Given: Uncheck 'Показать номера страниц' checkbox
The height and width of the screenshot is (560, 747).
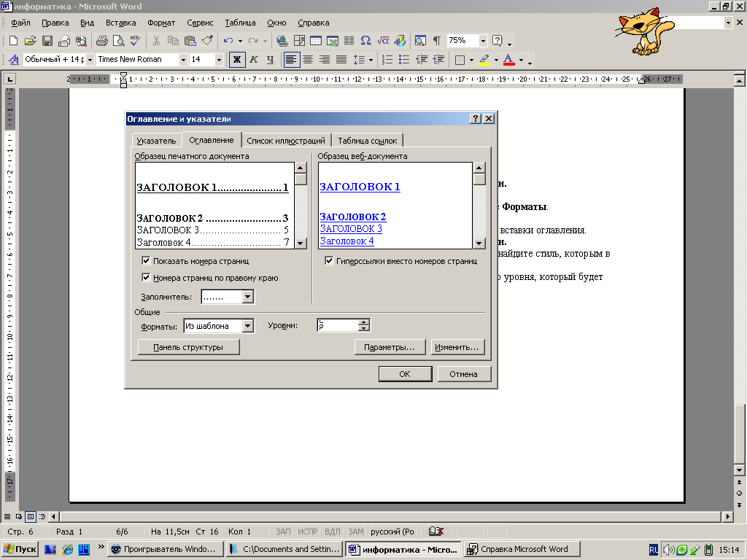Looking at the screenshot, I should pyautogui.click(x=146, y=261).
